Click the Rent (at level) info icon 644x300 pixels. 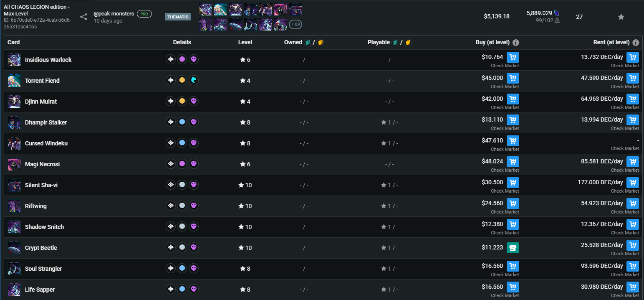(636, 43)
